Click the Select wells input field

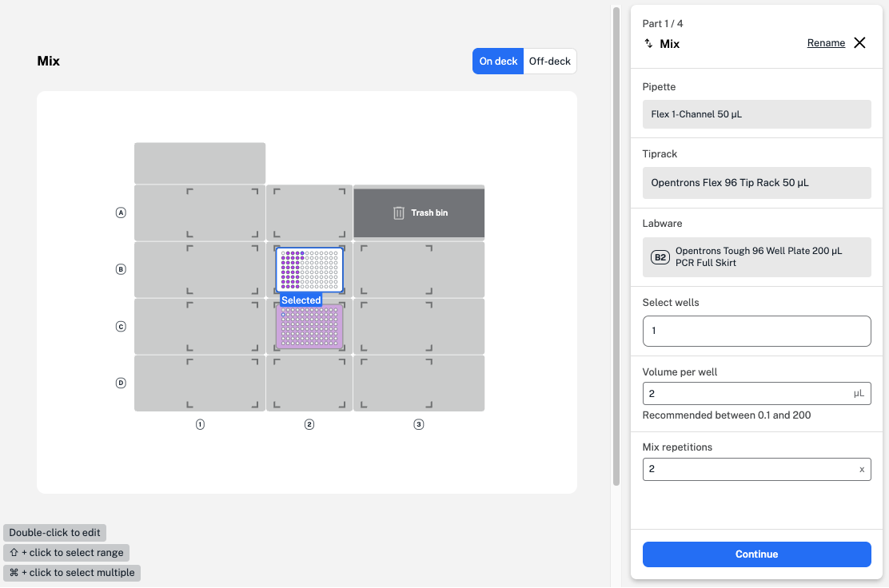tap(756, 331)
